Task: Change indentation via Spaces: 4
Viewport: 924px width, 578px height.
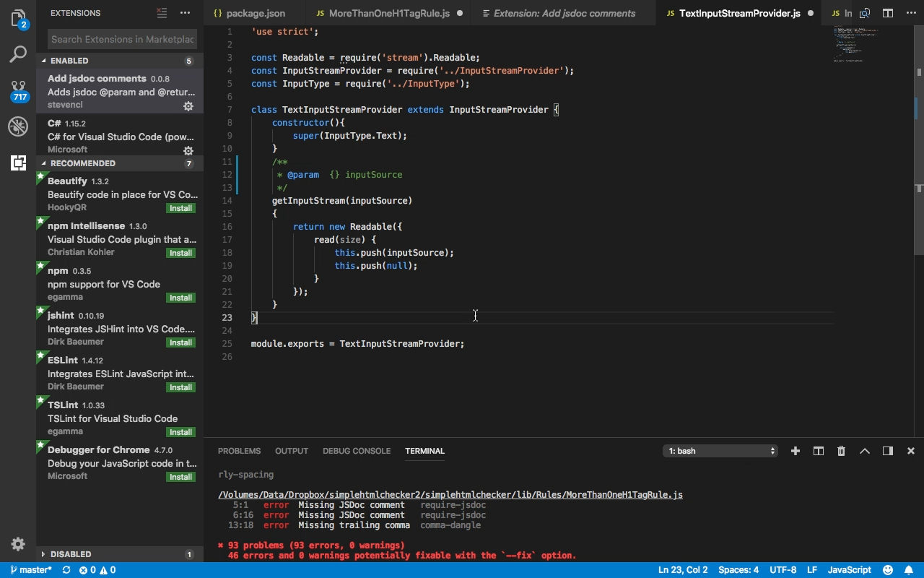Action: (738, 570)
